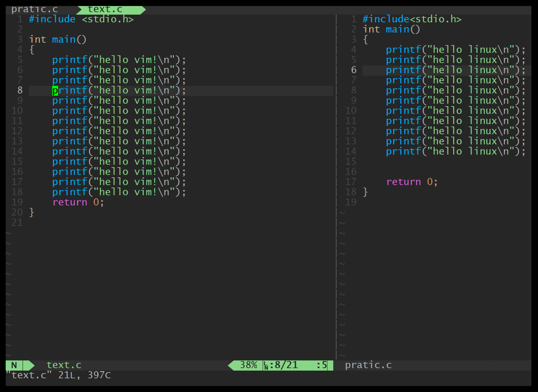Click printf hello linux on line 13 of pratic.c

456,141
